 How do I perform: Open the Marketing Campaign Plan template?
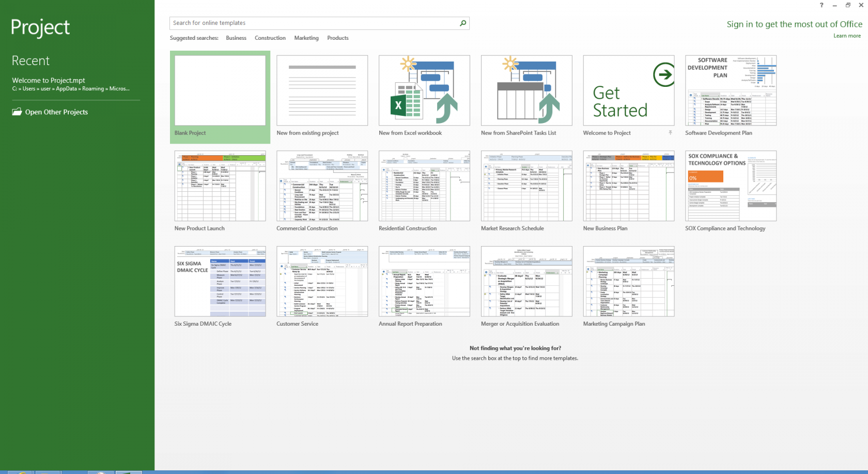tap(628, 281)
